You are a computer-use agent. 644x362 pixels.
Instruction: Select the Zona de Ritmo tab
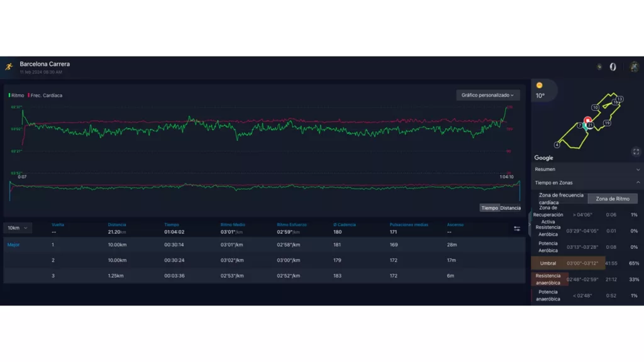613,199
